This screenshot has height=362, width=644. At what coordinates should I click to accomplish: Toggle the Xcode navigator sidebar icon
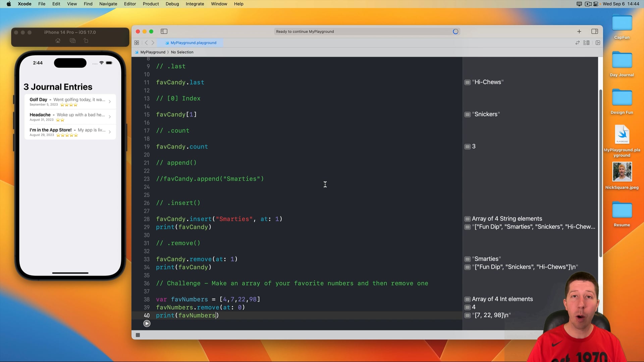(164, 32)
